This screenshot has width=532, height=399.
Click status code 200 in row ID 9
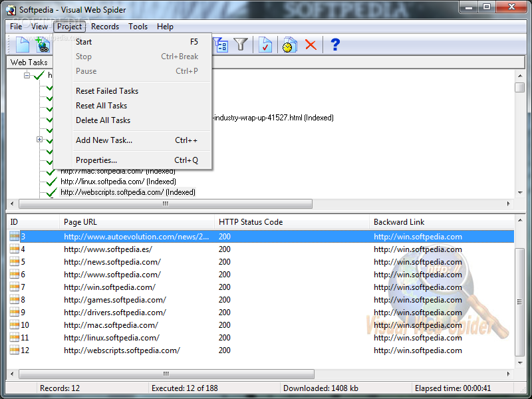click(x=225, y=313)
